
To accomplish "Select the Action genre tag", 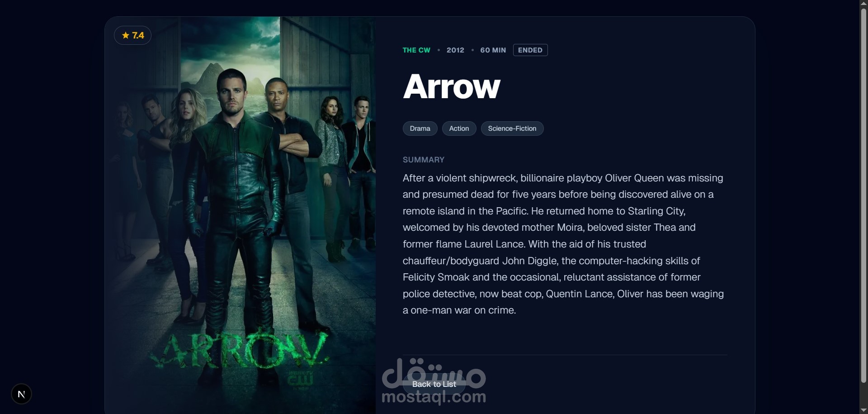I will [x=459, y=128].
